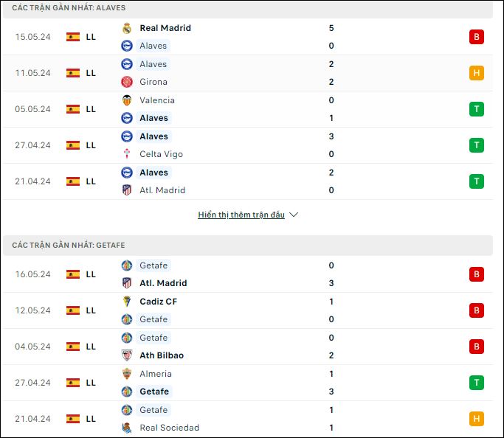The image size is (504, 438).
Task: Click the Valencia bat crest icon
Action: (127, 100)
